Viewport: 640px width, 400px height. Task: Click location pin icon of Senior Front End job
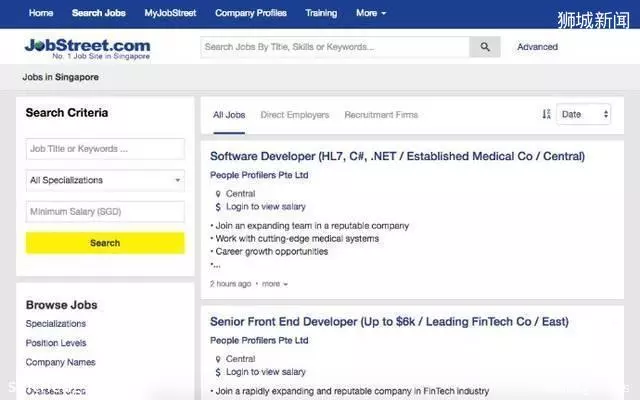[218, 359]
